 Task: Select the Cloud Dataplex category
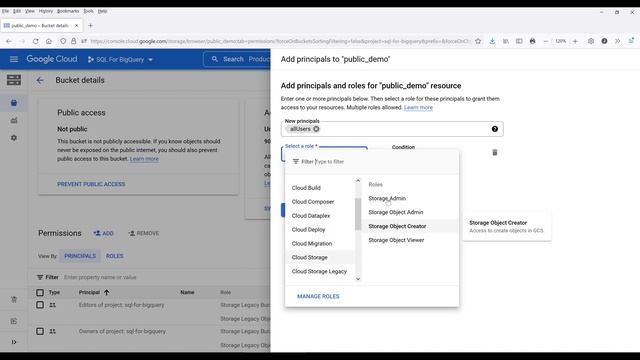click(x=311, y=216)
